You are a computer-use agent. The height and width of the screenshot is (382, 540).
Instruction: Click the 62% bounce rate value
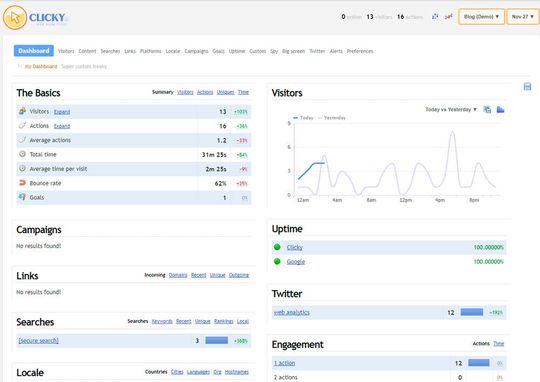click(220, 183)
